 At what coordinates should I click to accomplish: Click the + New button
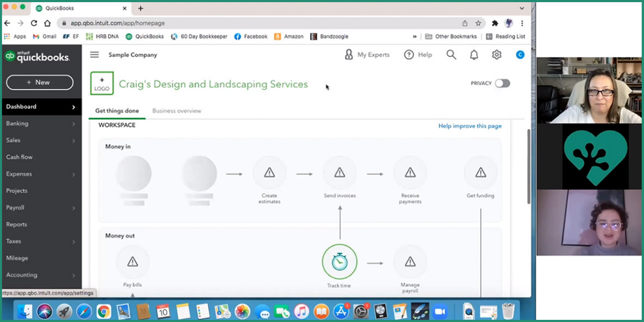coord(40,82)
